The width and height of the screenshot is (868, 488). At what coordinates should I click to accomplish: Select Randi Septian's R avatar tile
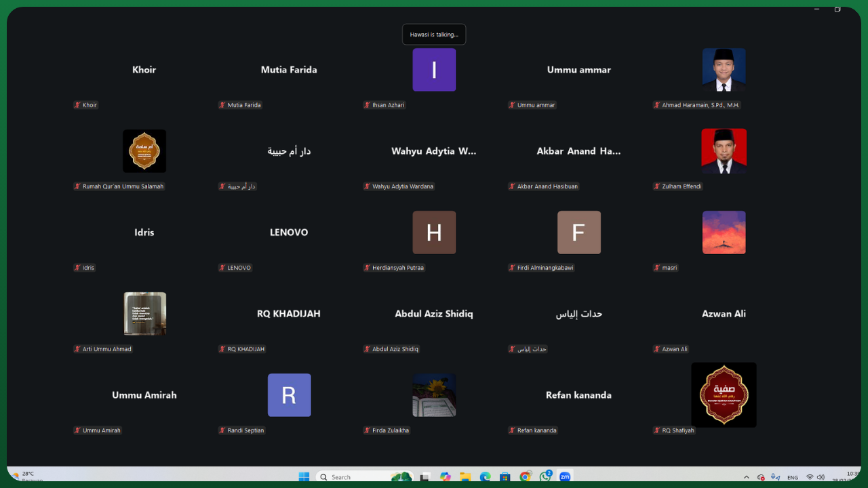coord(289,395)
